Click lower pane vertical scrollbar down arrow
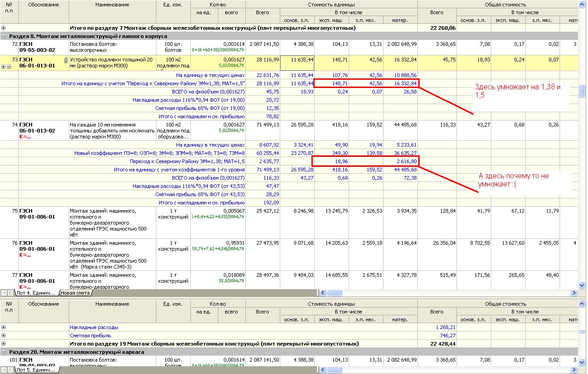 click(582, 363)
